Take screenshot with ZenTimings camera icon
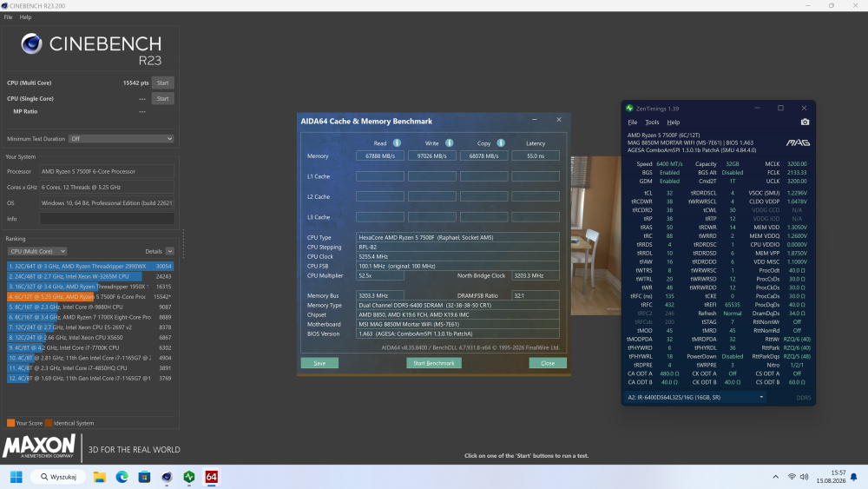 [x=805, y=122]
